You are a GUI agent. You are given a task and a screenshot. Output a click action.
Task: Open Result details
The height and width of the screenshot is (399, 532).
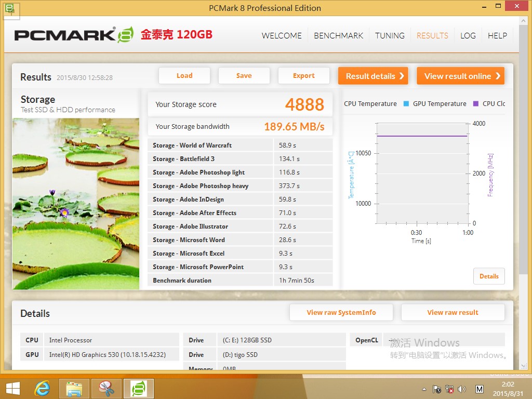click(x=373, y=76)
